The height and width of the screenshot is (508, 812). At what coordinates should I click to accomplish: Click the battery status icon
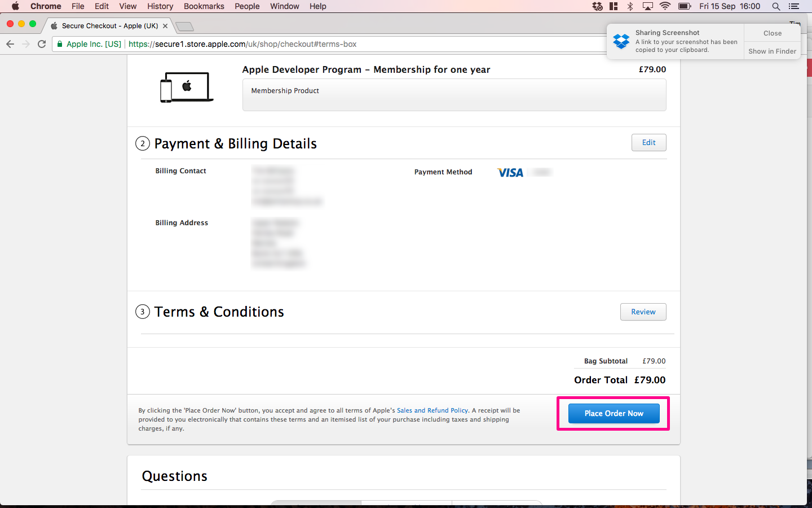coord(685,6)
